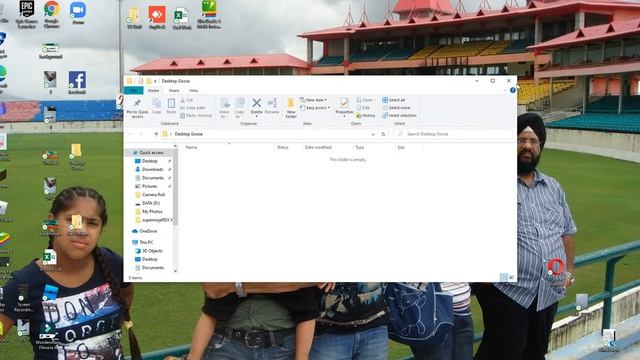
Task: Click the Cut command
Action: [x=187, y=100]
